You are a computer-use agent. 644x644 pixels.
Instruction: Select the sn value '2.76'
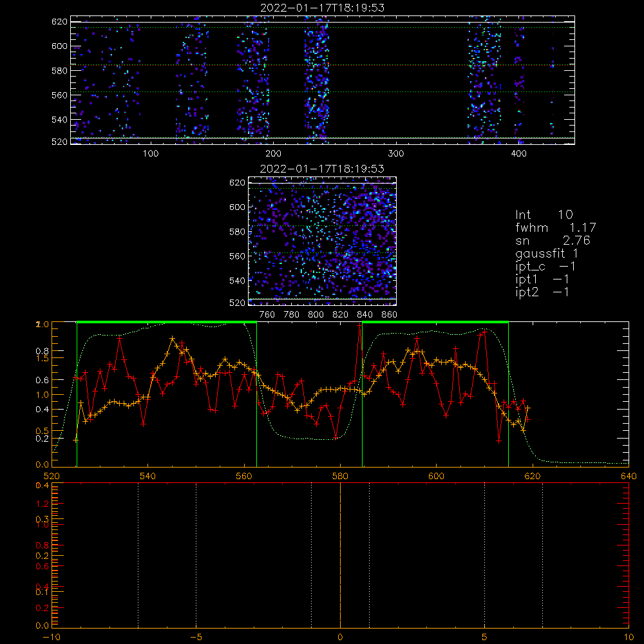click(x=576, y=240)
